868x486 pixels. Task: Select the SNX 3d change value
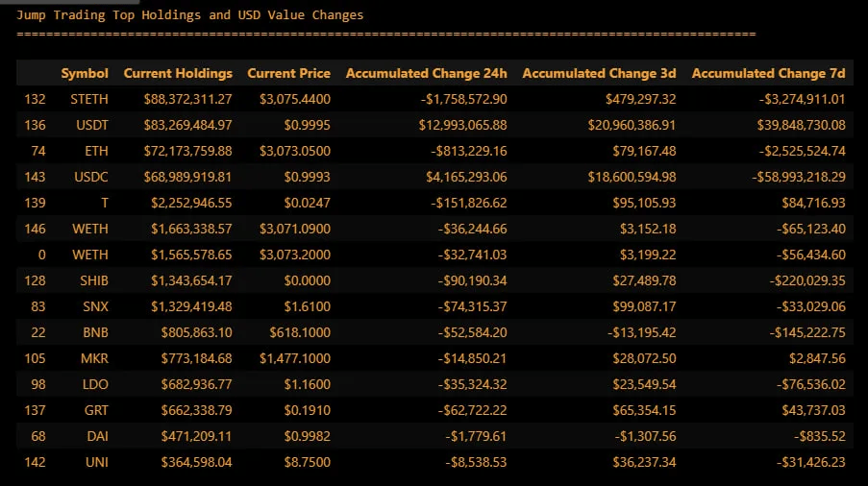tap(644, 306)
